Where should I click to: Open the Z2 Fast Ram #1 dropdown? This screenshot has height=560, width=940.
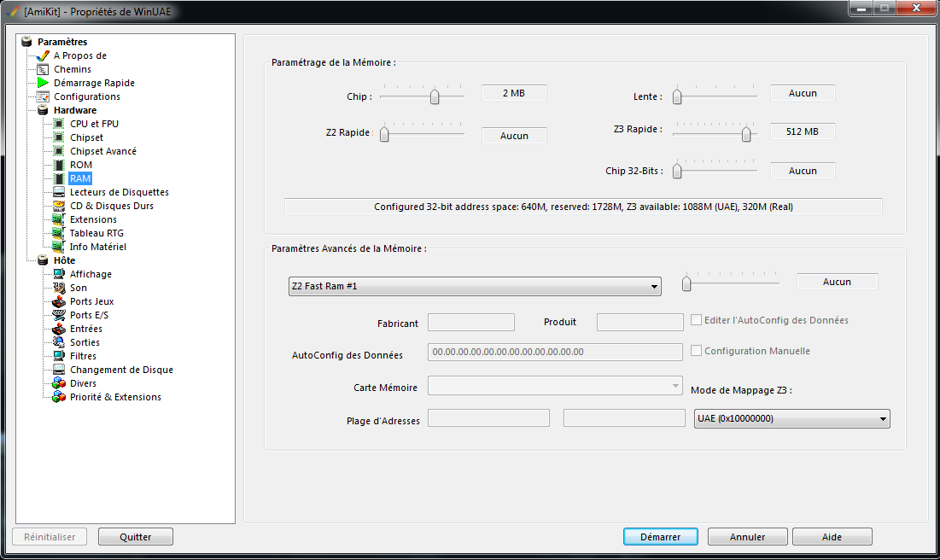click(x=475, y=286)
